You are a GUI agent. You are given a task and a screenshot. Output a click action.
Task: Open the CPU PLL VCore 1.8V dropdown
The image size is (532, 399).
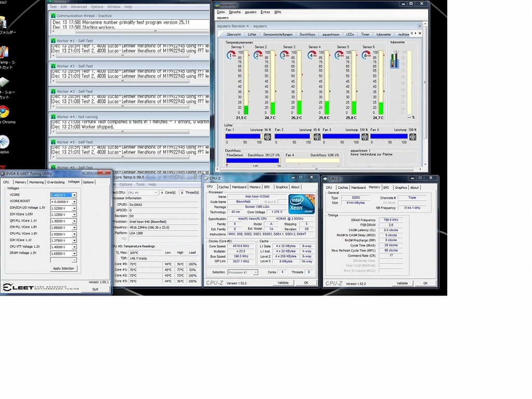pos(74,234)
